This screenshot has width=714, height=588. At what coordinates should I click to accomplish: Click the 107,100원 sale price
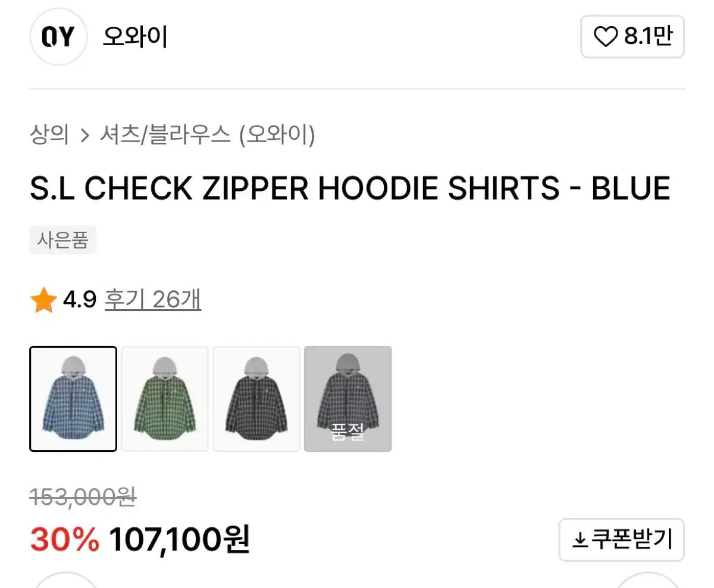(180, 540)
